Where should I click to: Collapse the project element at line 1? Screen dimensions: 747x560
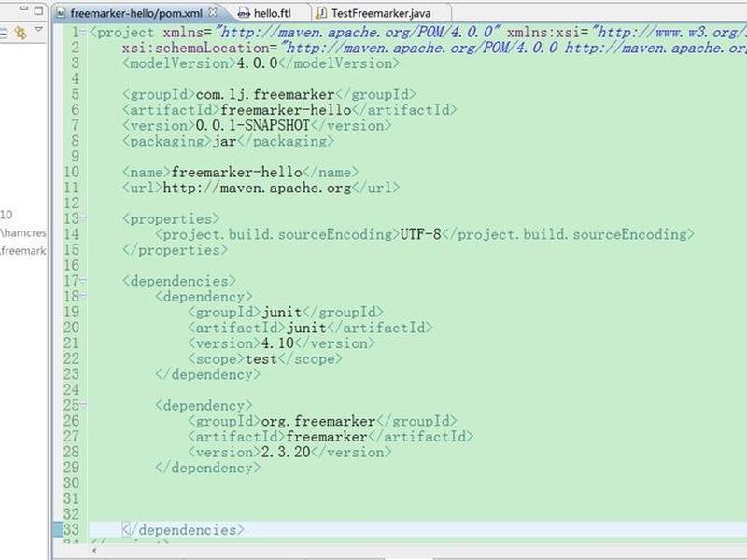[83, 33]
